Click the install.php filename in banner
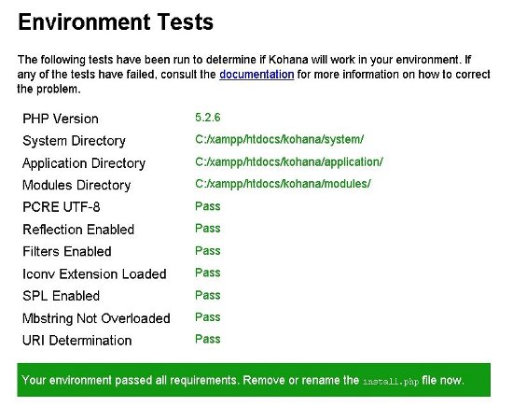Image resolution: width=513 pixels, height=420 pixels. pos(391,382)
